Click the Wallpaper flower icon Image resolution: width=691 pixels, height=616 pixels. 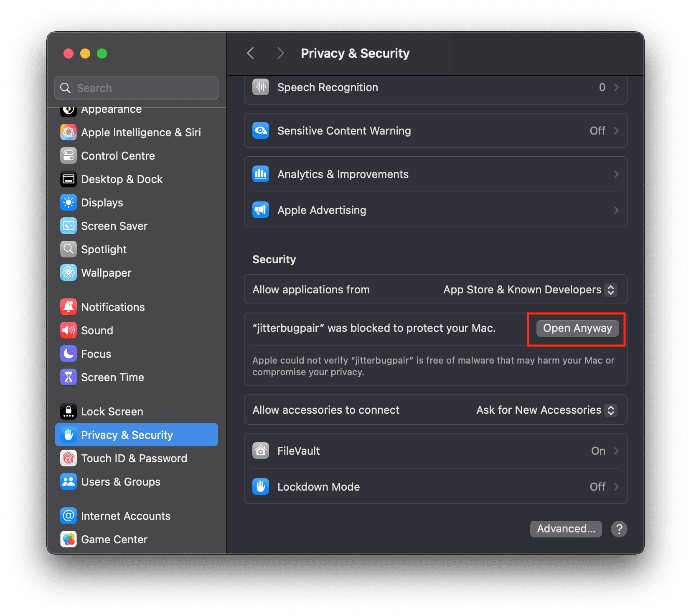point(69,273)
